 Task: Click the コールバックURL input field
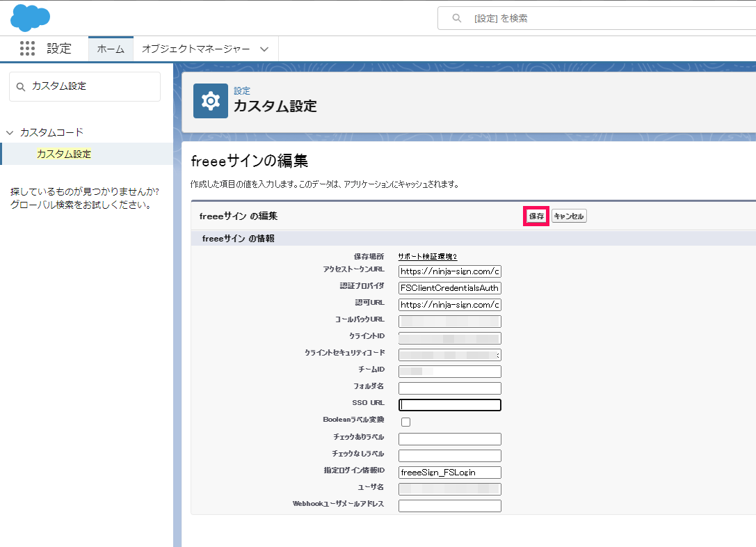click(450, 322)
